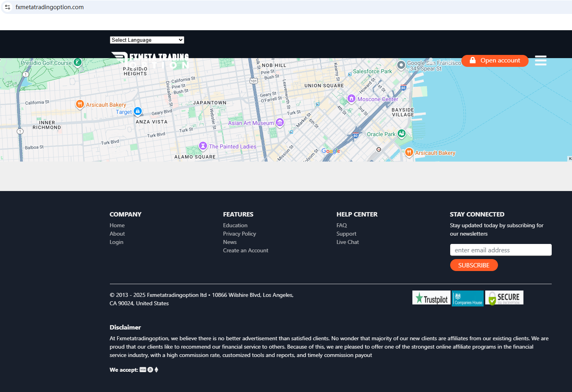Screen dimensions: 572x392
Task: Open the hamburger menu icon
Action: click(x=540, y=60)
